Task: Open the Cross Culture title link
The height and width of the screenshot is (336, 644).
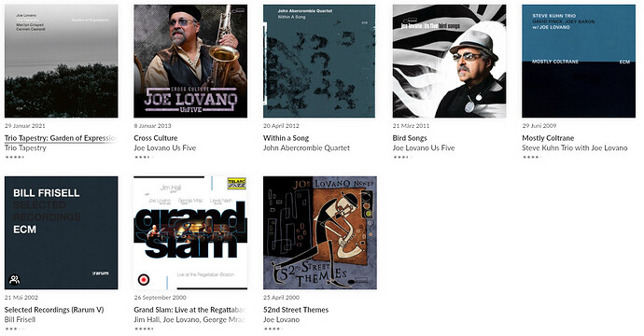Action: [x=156, y=138]
